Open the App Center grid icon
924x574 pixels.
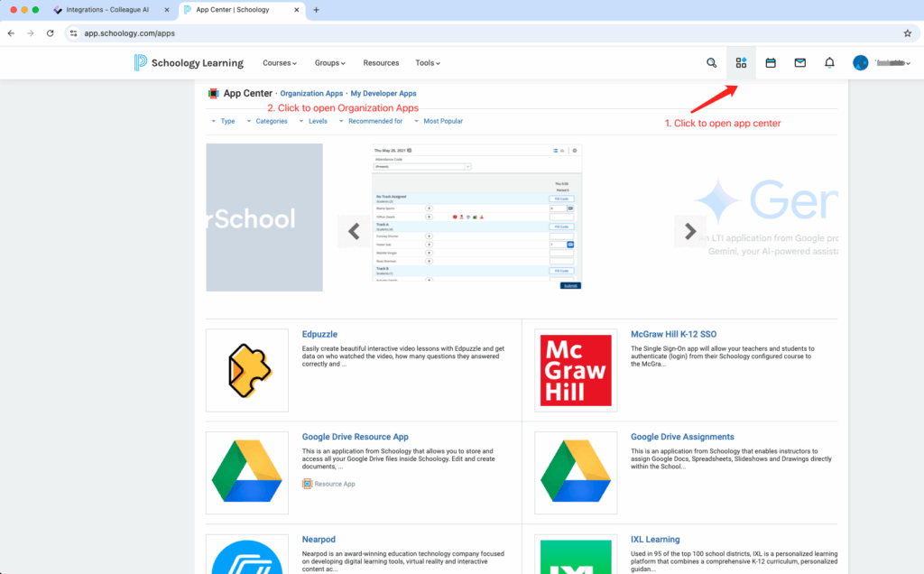(741, 63)
